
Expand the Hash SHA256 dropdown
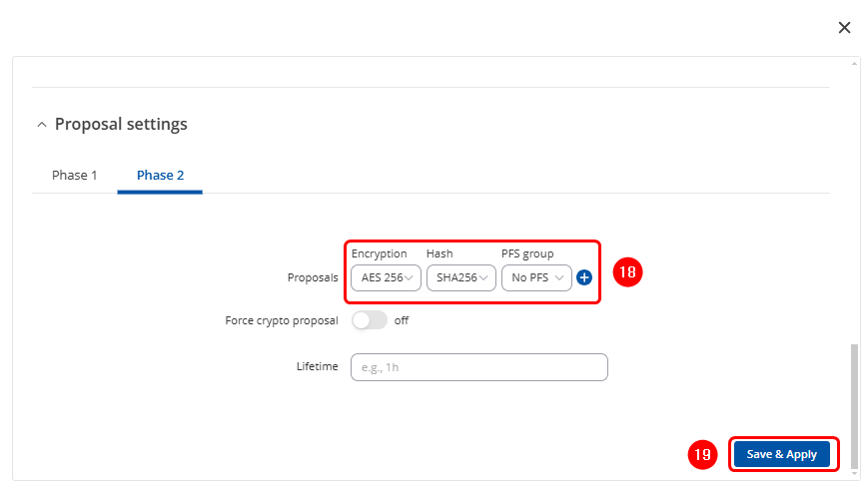pyautogui.click(x=461, y=277)
